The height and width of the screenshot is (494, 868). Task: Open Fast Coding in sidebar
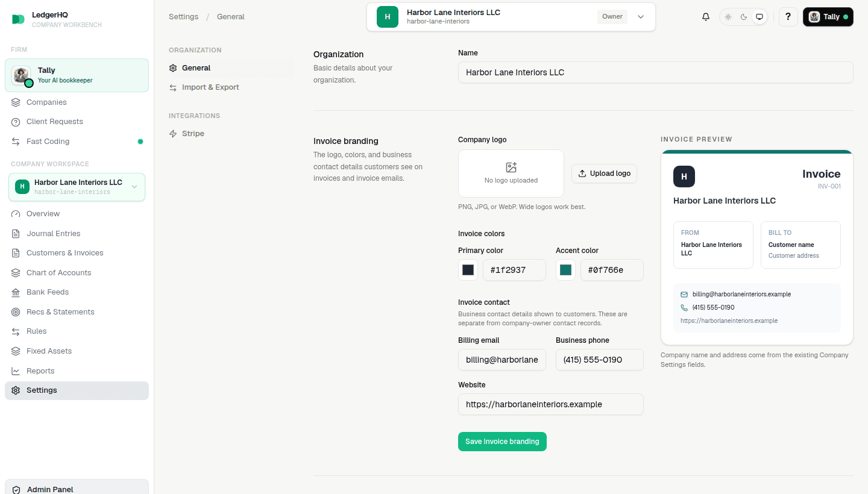[x=77, y=142]
